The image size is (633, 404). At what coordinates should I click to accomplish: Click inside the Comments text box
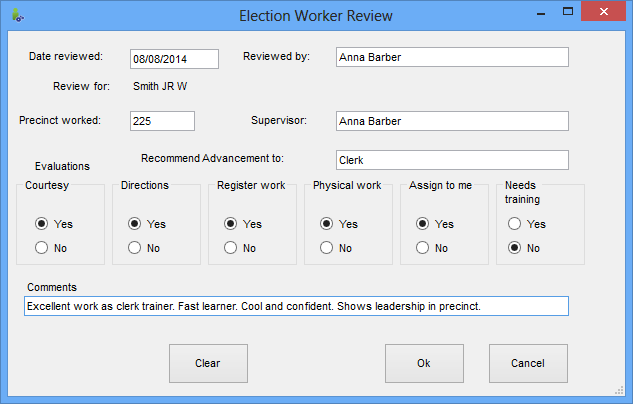[296, 306]
